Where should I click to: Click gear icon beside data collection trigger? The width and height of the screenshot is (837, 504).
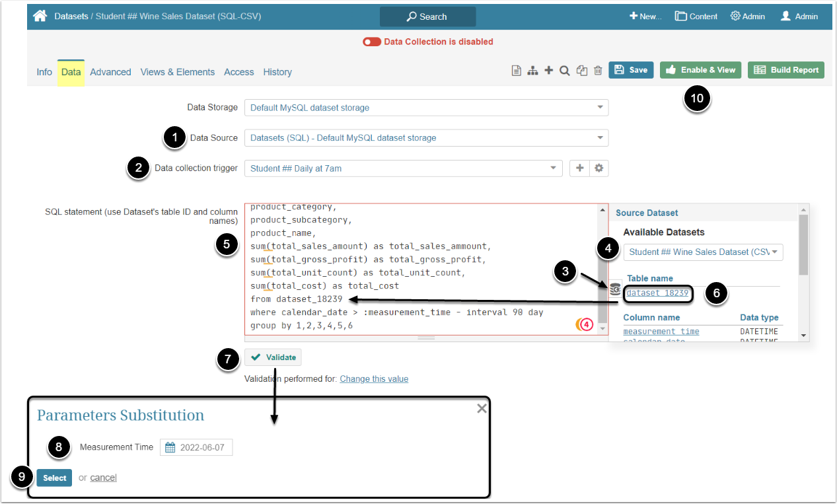(x=599, y=168)
